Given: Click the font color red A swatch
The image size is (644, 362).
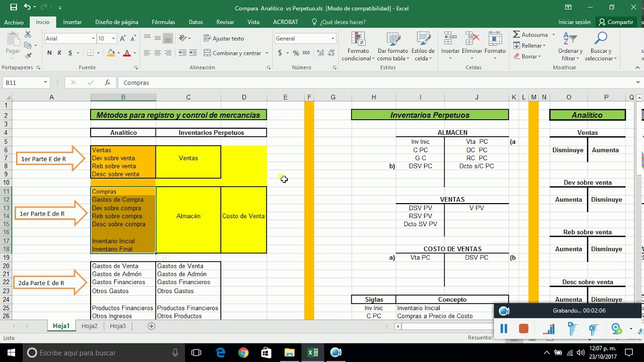Looking at the screenshot, I should click(127, 53).
